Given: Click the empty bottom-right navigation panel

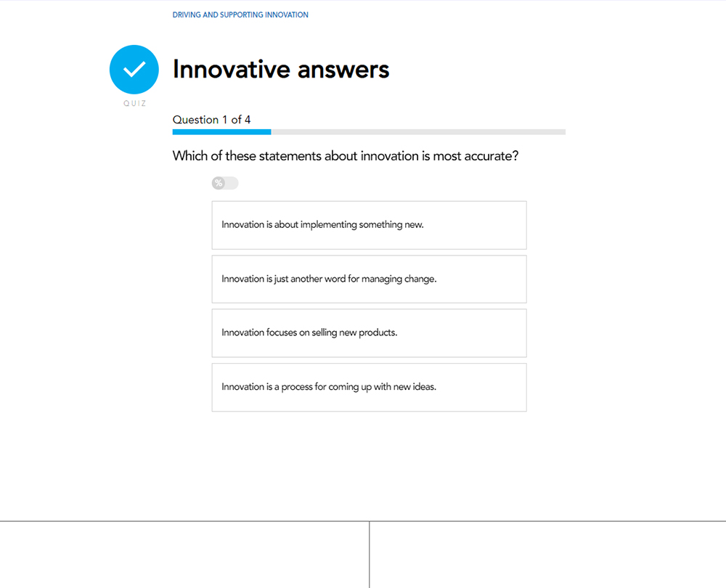Looking at the screenshot, I should click(547, 555).
